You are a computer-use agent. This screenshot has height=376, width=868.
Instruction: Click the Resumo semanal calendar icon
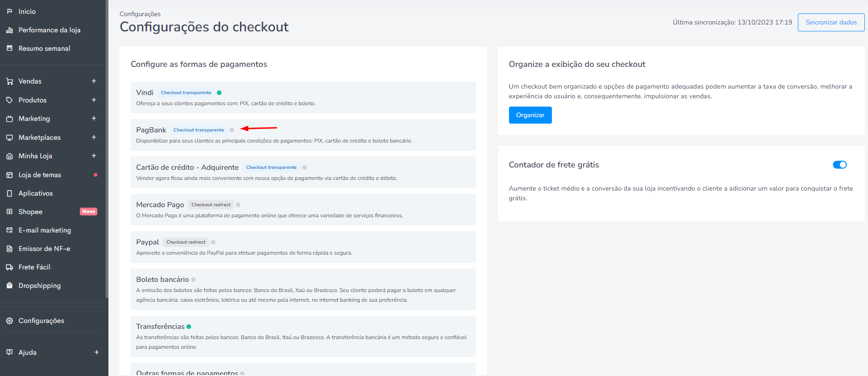pyautogui.click(x=9, y=48)
